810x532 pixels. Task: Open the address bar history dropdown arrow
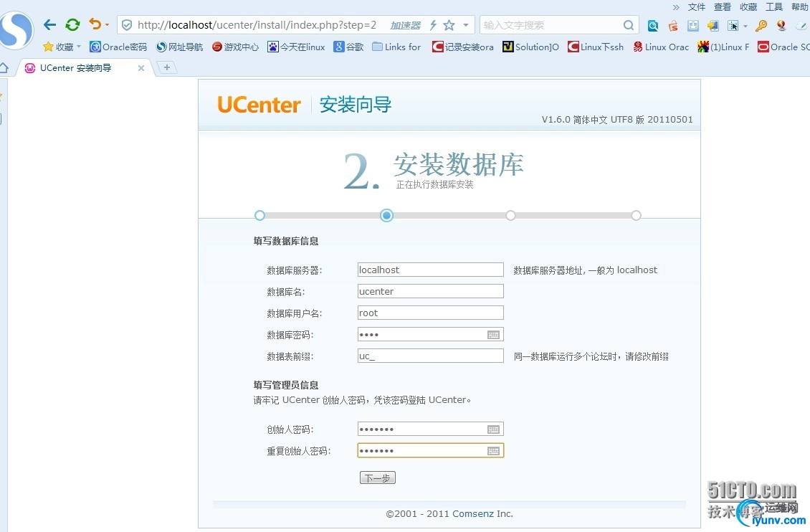click(465, 25)
